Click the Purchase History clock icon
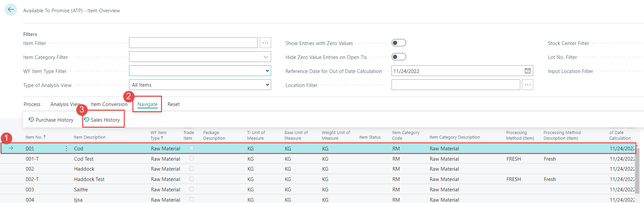Screen dimensions: 644x203 31,120
